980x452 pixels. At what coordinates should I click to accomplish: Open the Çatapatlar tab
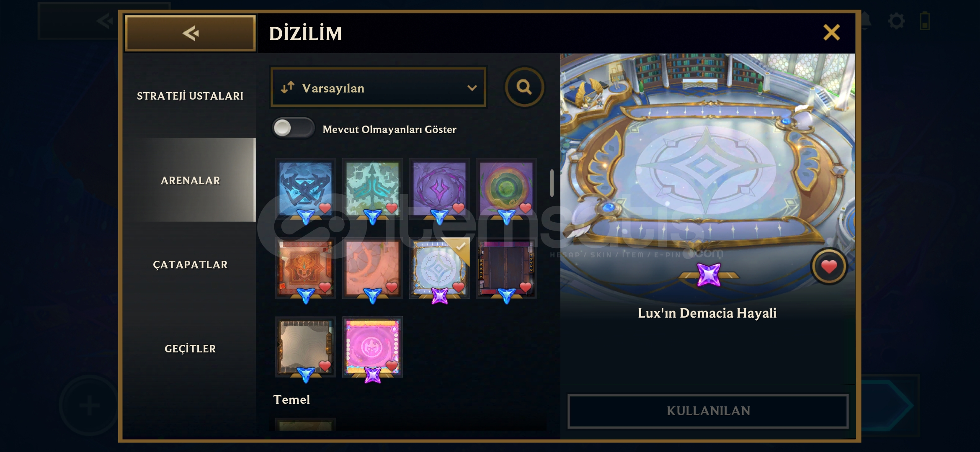[x=190, y=265]
